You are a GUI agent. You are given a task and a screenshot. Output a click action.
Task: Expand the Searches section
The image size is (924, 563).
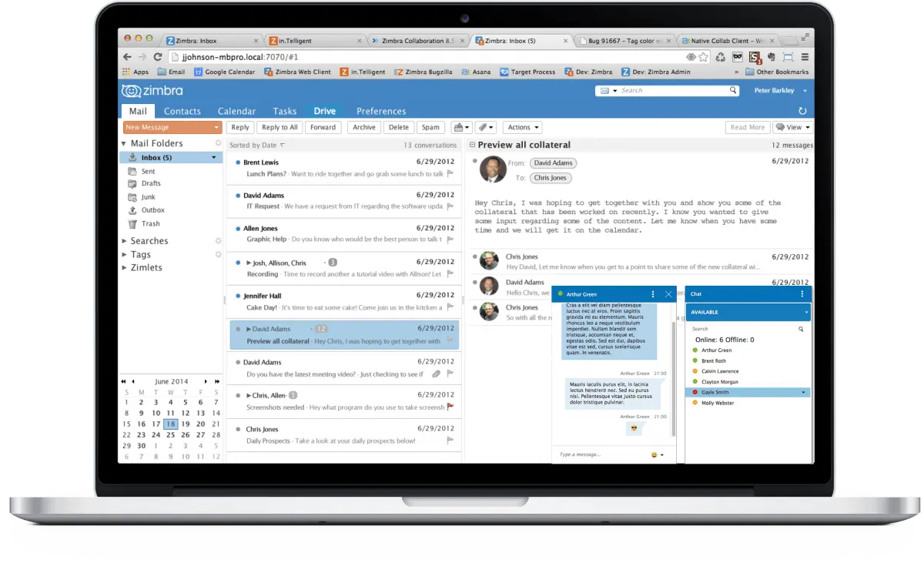(124, 241)
